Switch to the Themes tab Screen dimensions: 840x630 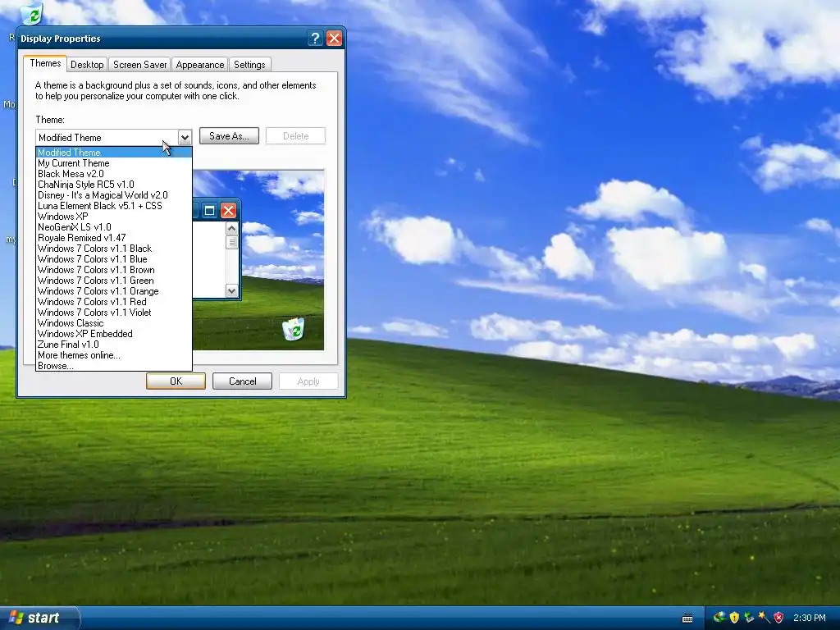coord(45,63)
